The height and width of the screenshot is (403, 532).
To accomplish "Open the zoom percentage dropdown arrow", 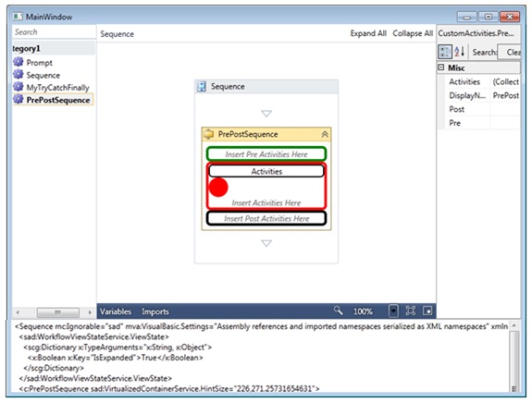I will point(393,311).
